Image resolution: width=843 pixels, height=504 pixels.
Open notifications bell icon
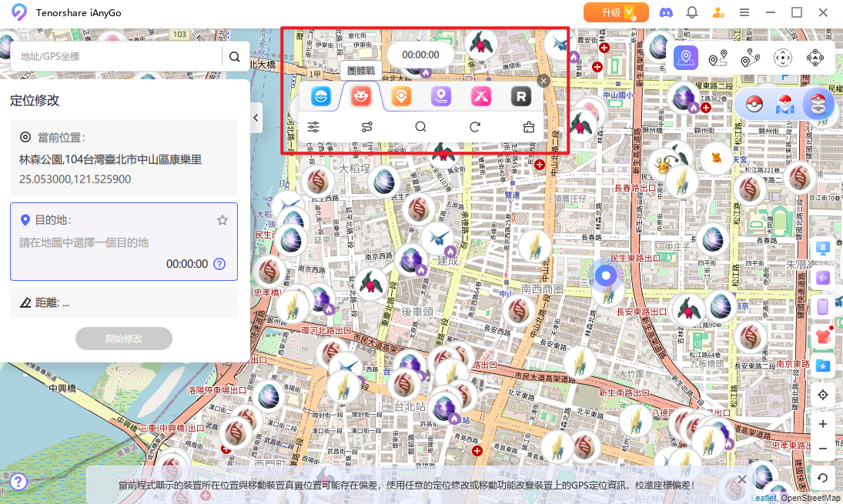pos(692,12)
